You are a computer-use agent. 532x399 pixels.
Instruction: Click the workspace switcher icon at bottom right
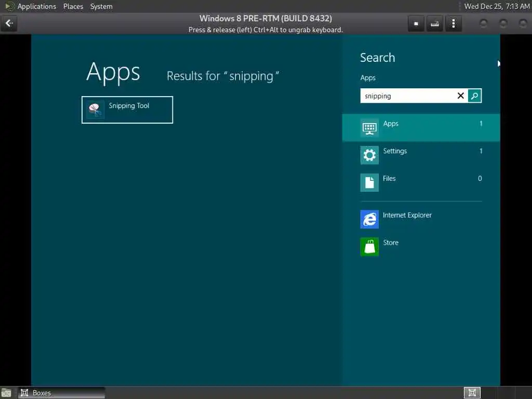tap(472, 393)
